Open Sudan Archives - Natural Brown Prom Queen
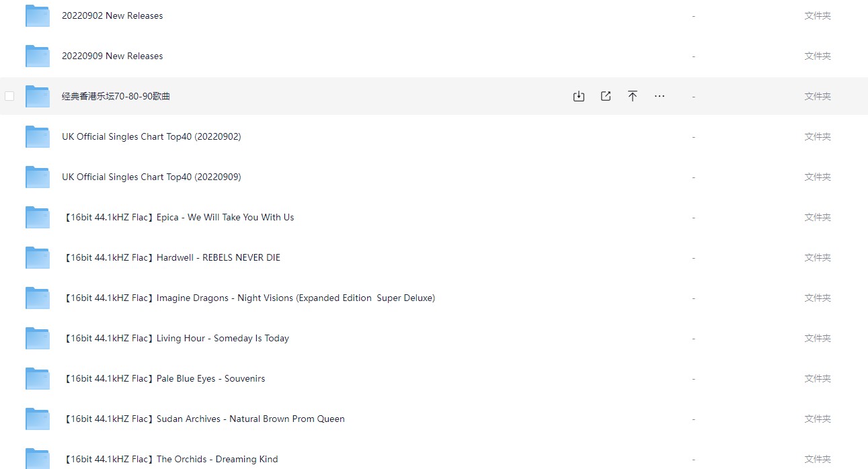 [x=203, y=419]
